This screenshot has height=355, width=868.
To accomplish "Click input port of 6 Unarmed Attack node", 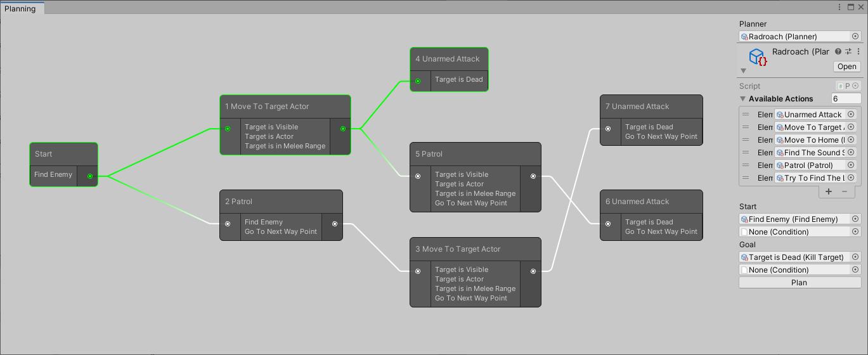I will tap(608, 224).
